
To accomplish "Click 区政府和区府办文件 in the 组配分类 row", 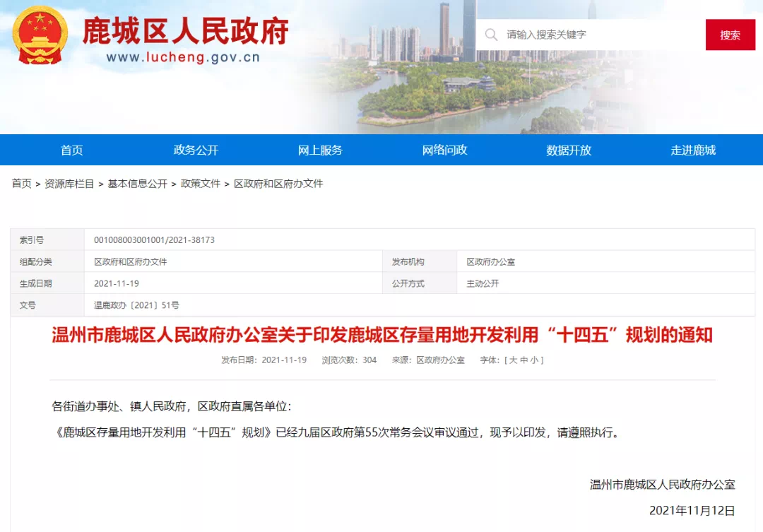I will (131, 262).
